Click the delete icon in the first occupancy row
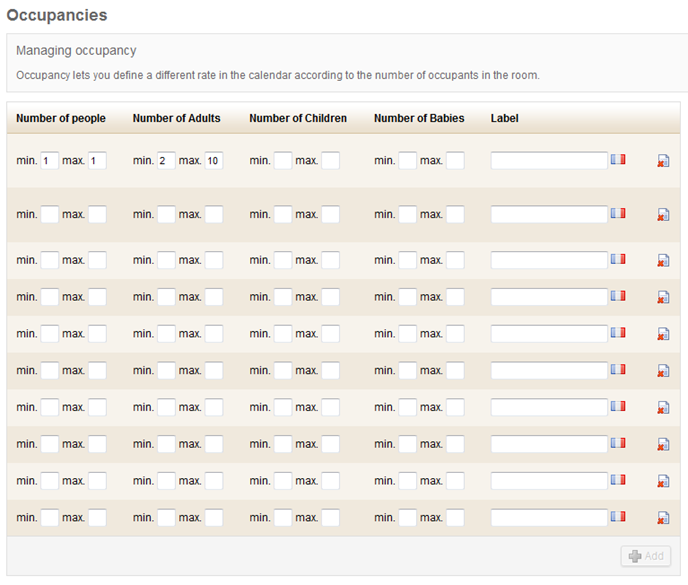 click(x=663, y=161)
